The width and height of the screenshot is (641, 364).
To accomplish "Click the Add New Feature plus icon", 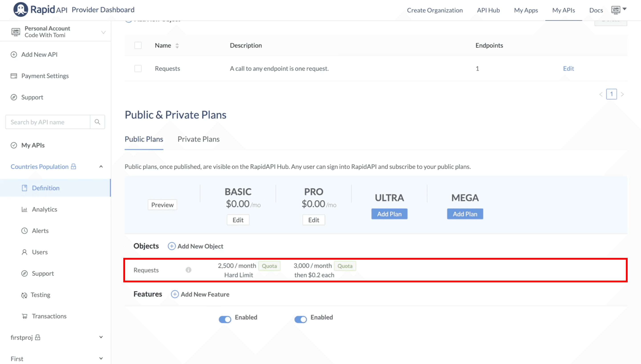I will [175, 294].
